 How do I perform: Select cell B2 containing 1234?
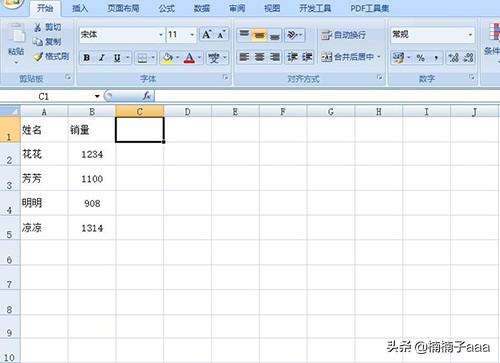click(92, 154)
